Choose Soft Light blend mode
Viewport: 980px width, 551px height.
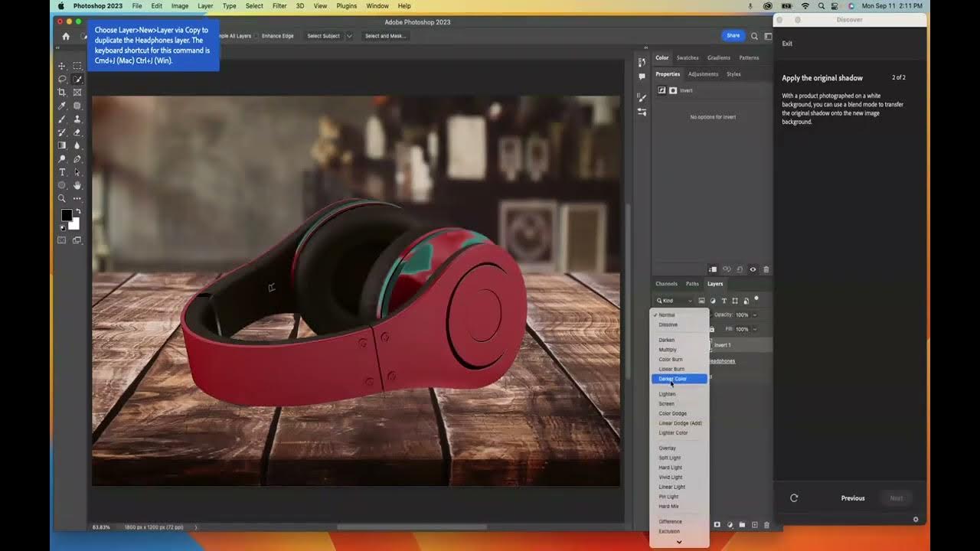(x=670, y=458)
